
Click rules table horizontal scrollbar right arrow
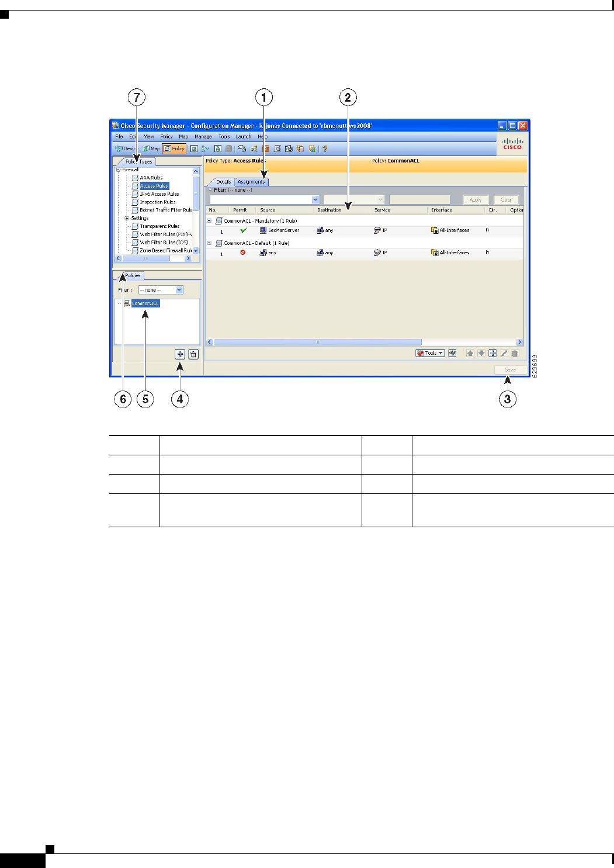coord(520,342)
